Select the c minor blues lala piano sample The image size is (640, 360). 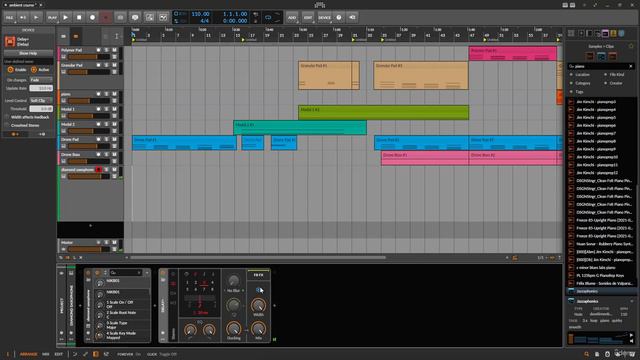point(601,268)
